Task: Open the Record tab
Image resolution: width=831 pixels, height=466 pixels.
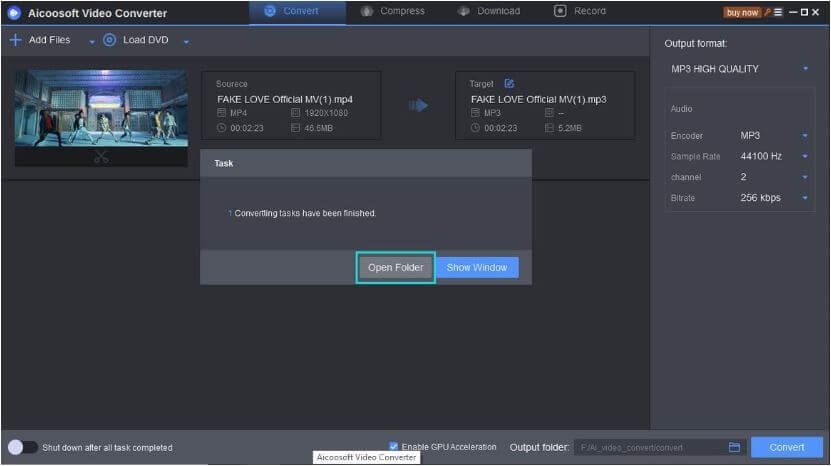Action: (x=580, y=11)
